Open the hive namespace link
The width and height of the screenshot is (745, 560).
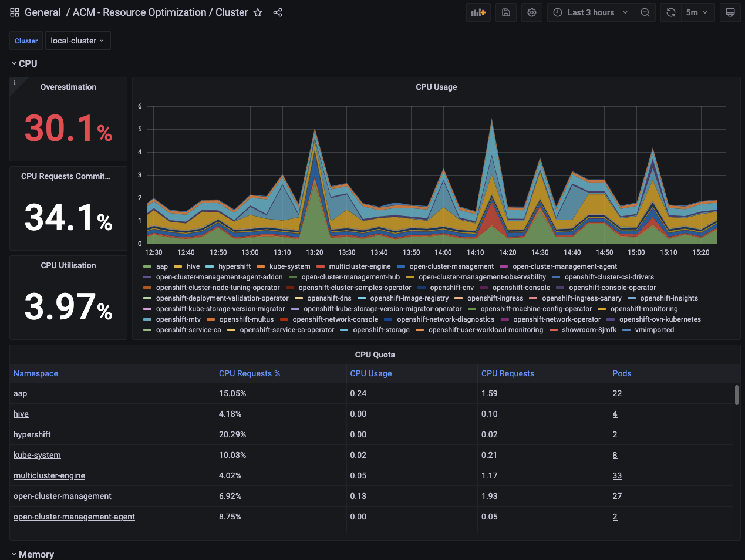pyautogui.click(x=21, y=414)
